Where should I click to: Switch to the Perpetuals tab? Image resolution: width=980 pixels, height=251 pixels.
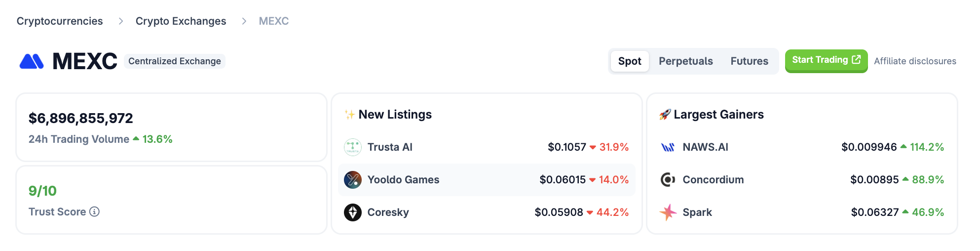685,61
